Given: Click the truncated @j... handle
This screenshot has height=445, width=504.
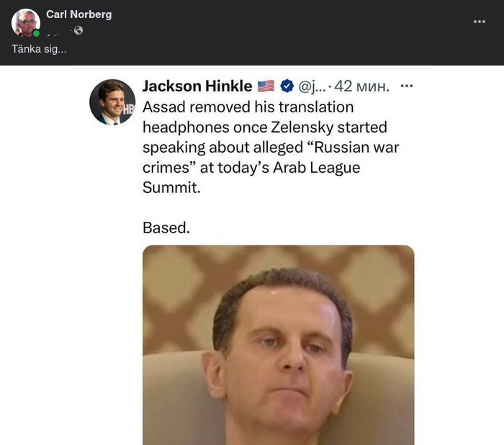Looking at the screenshot, I should point(311,86).
